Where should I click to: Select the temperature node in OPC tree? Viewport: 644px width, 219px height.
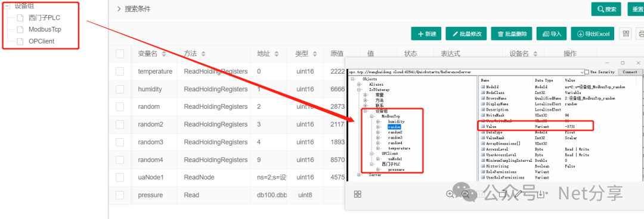tap(399, 148)
